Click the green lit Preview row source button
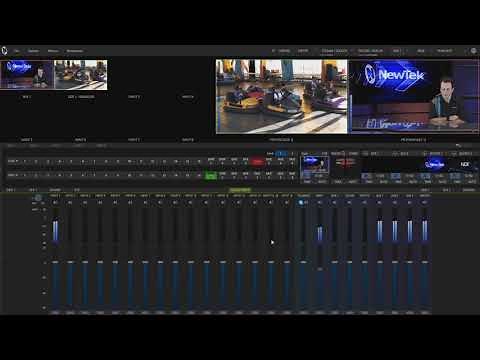This screenshot has height=360, width=480. [210, 175]
